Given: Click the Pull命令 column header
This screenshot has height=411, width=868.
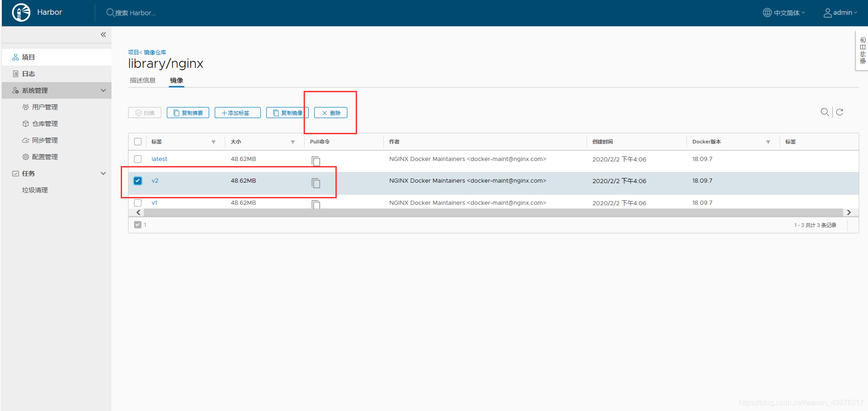Looking at the screenshot, I should [x=320, y=142].
